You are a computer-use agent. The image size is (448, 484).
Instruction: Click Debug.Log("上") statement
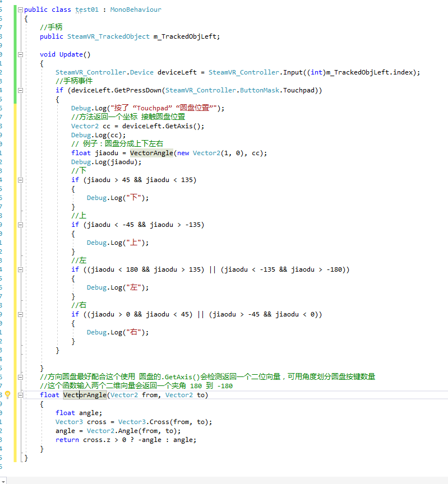click(118, 243)
